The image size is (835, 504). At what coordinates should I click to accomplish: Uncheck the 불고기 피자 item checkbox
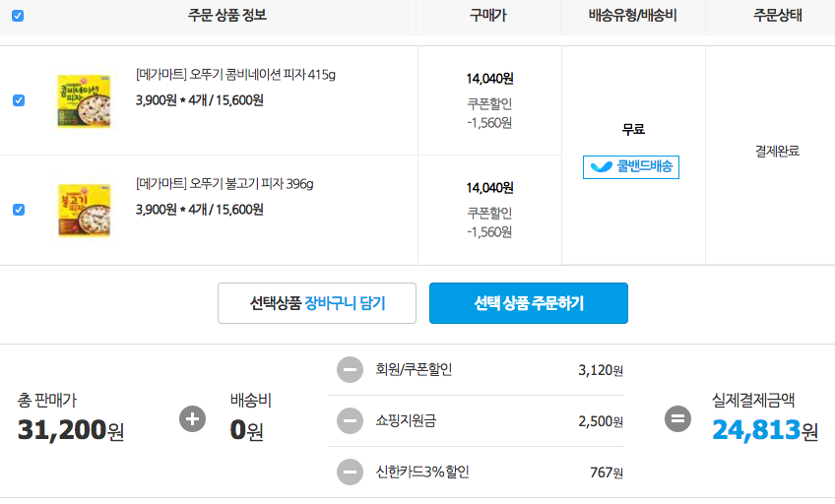click(x=18, y=210)
